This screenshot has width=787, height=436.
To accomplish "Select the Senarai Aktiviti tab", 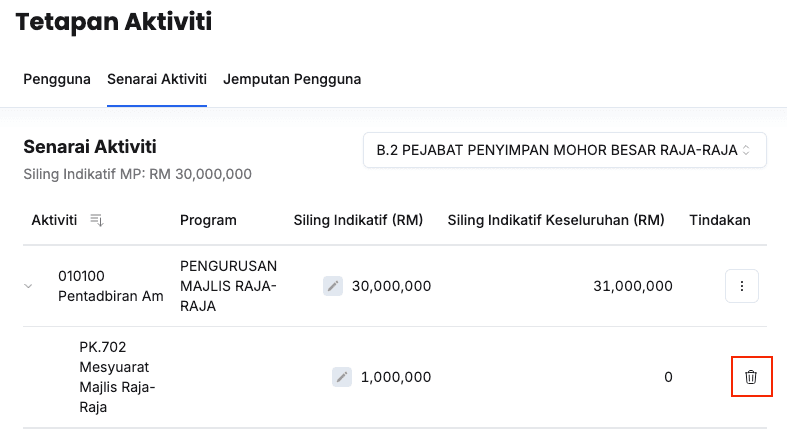I will click(157, 79).
